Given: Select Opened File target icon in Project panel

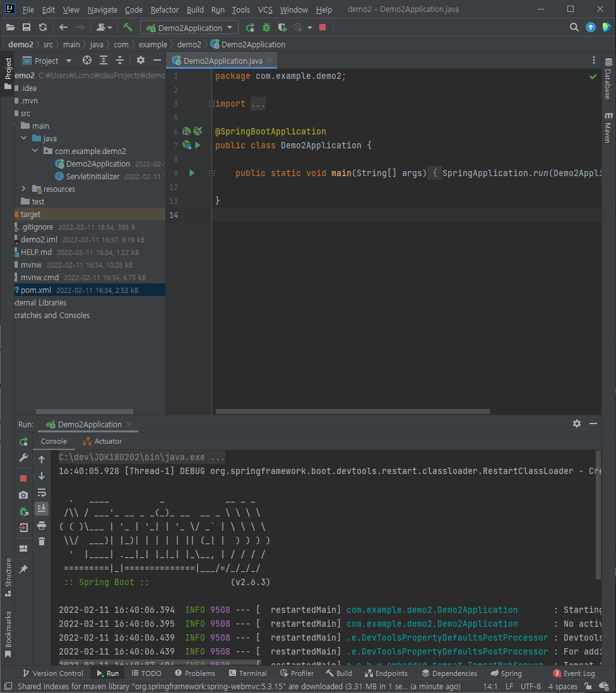Looking at the screenshot, I should click(87, 61).
